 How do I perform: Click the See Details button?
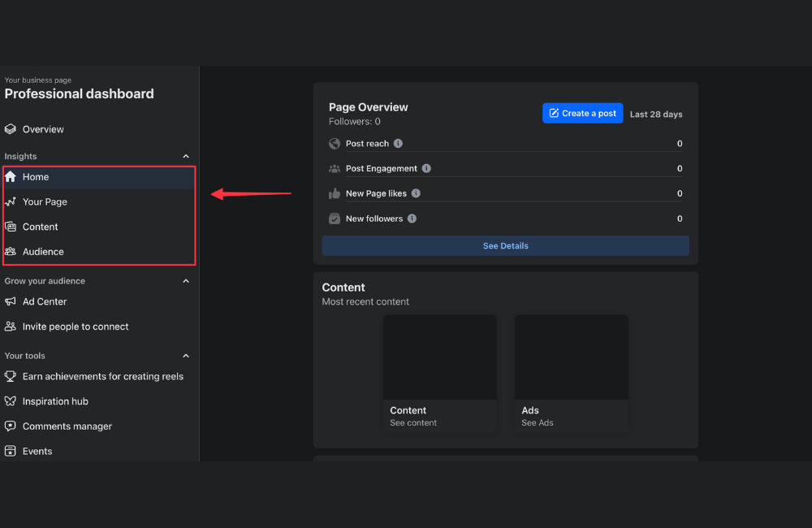[x=505, y=246]
